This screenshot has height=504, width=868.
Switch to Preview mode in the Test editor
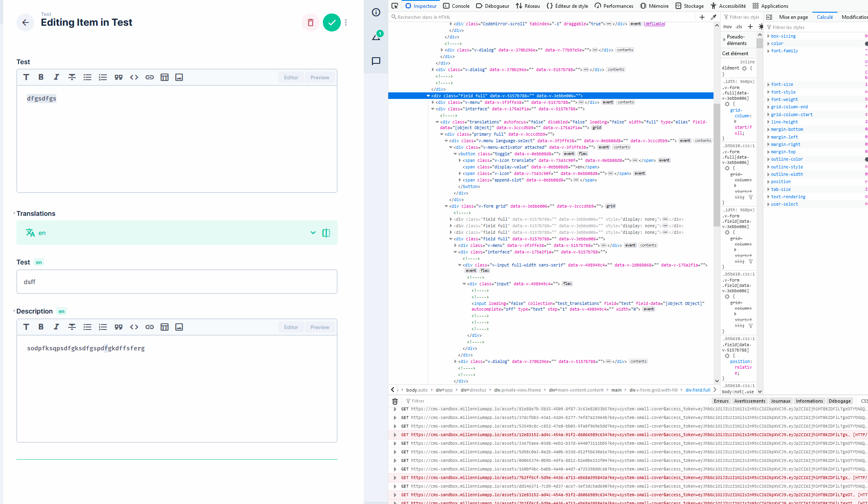(x=320, y=77)
